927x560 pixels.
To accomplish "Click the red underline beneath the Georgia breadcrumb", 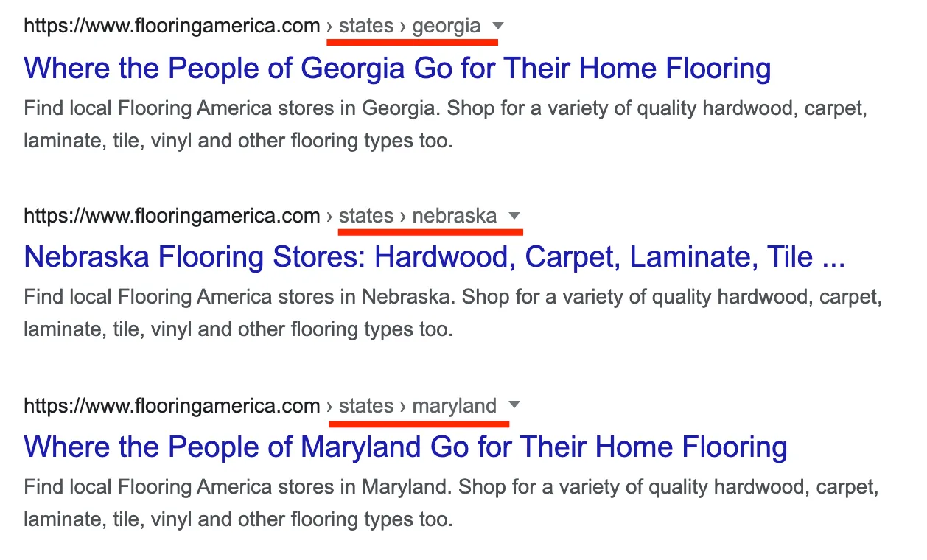I will [412, 43].
